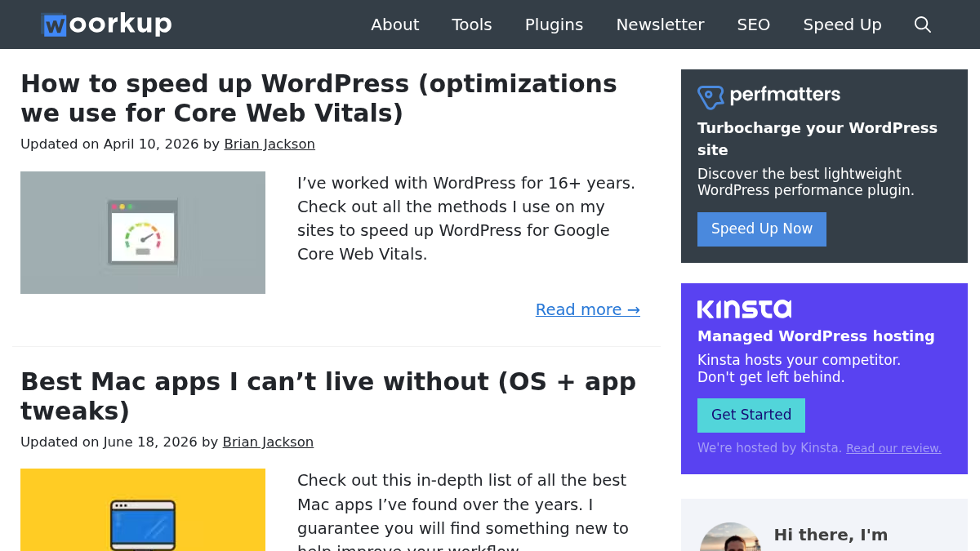The image size is (980, 551).
Task: Click Brian Jackson under the Mac apps article
Action: [268, 442]
